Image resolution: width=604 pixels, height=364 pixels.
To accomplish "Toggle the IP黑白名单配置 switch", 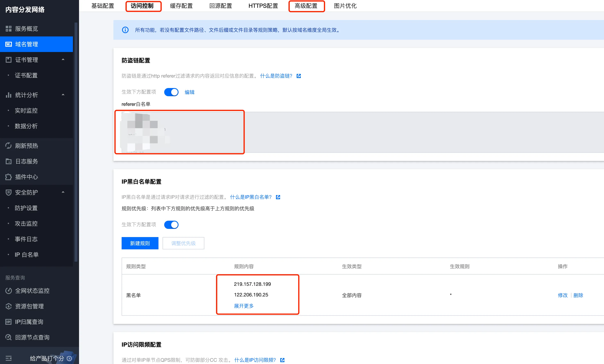I will 171,225.
